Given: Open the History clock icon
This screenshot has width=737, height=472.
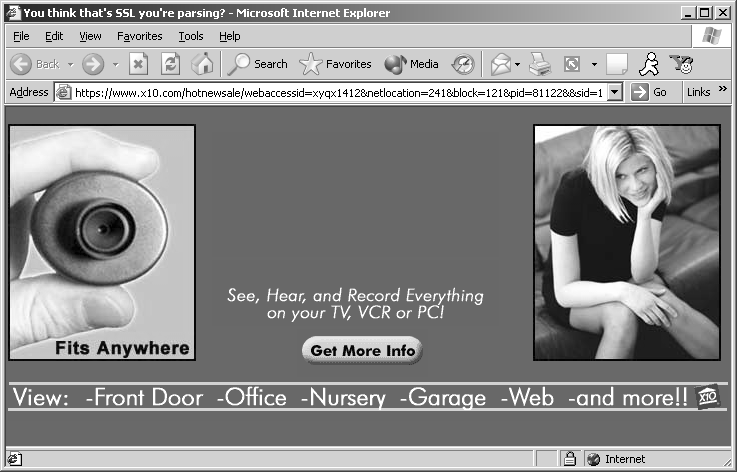Looking at the screenshot, I should (463, 64).
